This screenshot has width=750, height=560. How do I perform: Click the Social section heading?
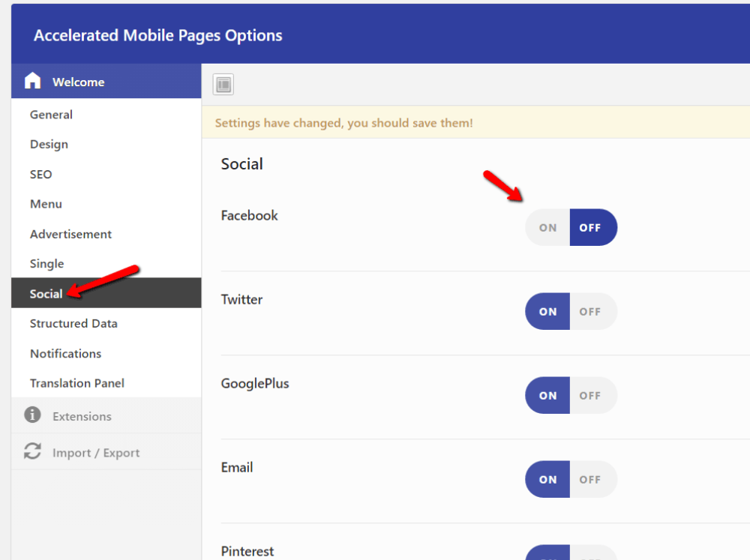(x=242, y=164)
